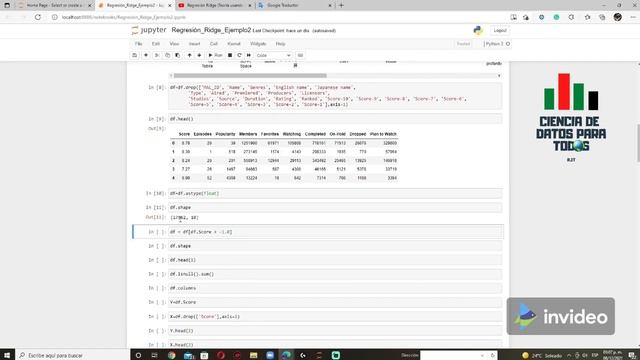Click the Jupyter logo
640x360 pixels.
[x=149, y=30]
